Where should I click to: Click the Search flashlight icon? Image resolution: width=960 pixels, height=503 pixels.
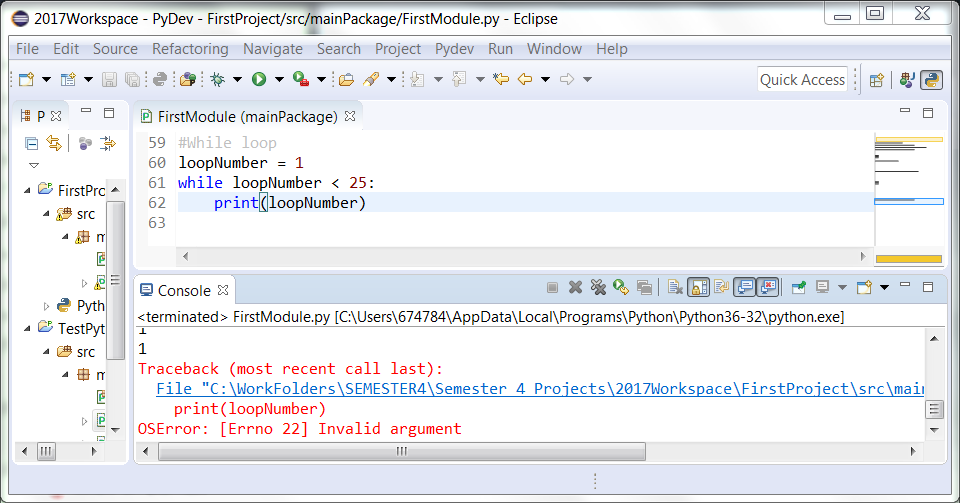point(371,79)
